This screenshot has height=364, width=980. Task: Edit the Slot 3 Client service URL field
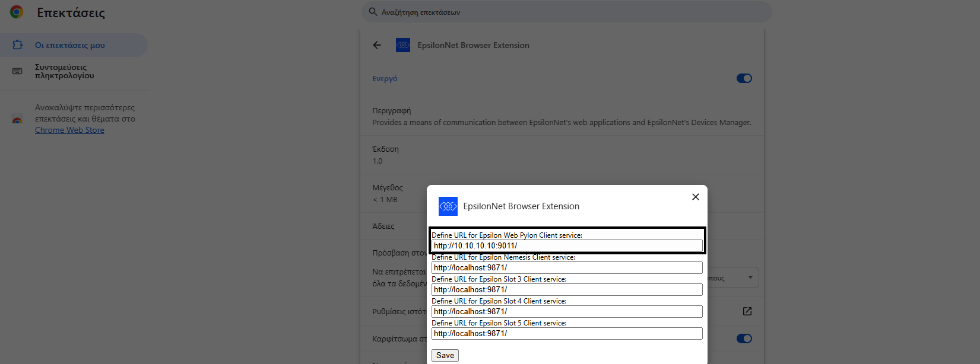[x=567, y=289]
